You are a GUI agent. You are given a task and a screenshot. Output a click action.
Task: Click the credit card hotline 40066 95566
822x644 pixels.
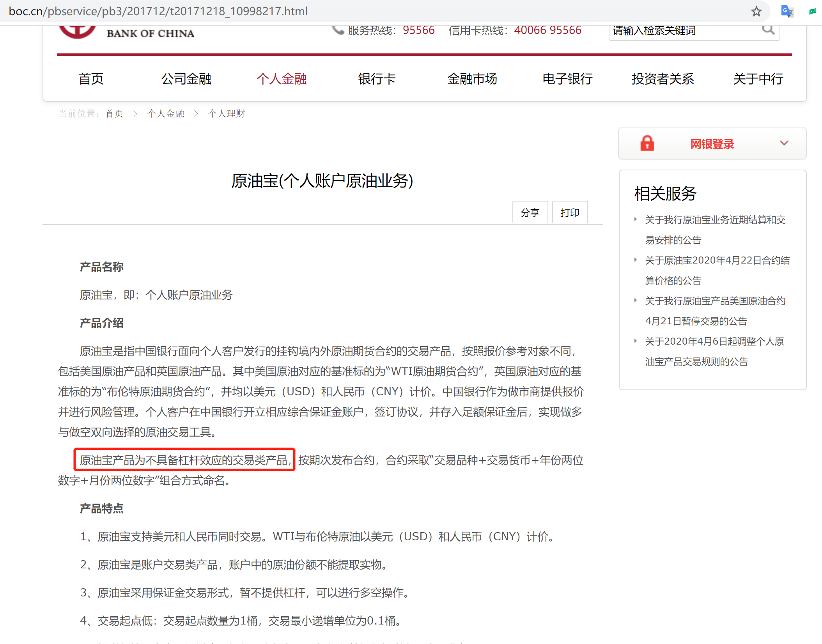tap(547, 30)
